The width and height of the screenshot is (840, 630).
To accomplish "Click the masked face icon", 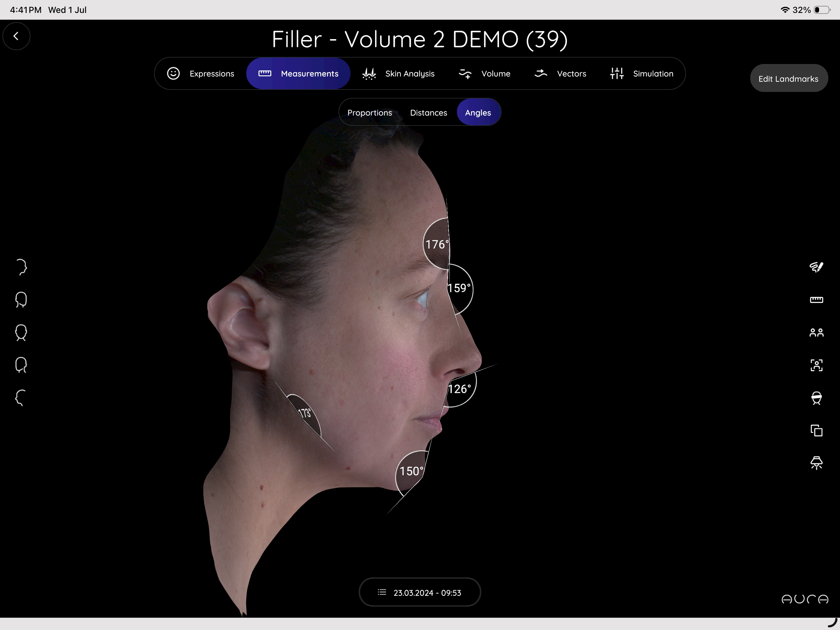I will (x=816, y=398).
